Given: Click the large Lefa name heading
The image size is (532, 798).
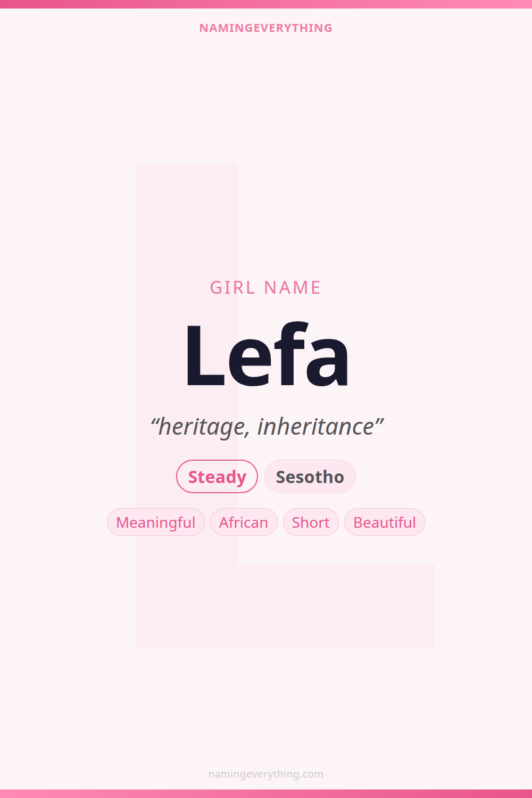Looking at the screenshot, I should (266, 355).
